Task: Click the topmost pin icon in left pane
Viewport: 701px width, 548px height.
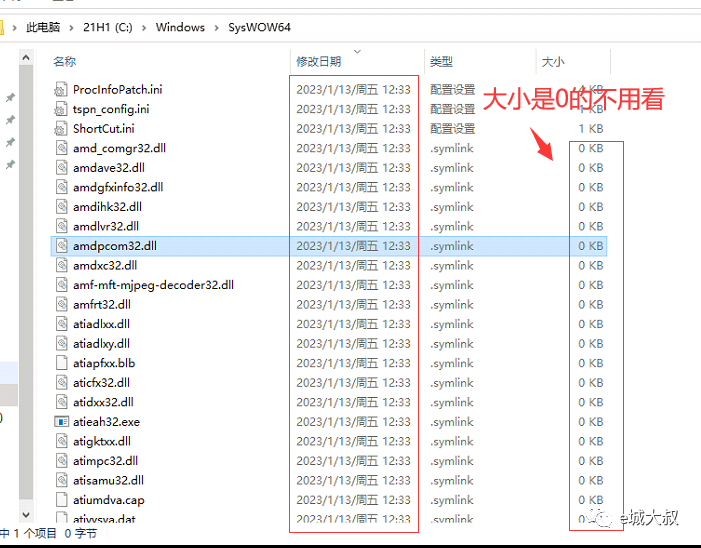Action: [x=10, y=98]
